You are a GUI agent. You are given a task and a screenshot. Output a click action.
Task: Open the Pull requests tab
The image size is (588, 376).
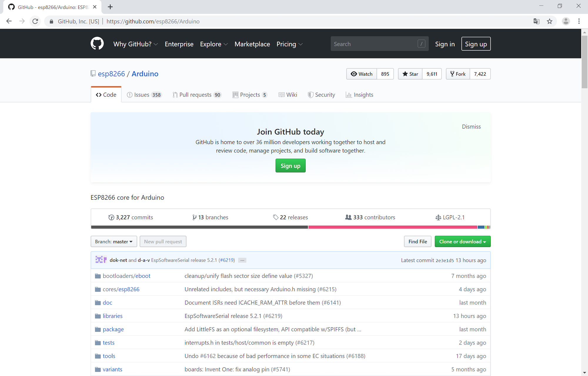click(196, 95)
